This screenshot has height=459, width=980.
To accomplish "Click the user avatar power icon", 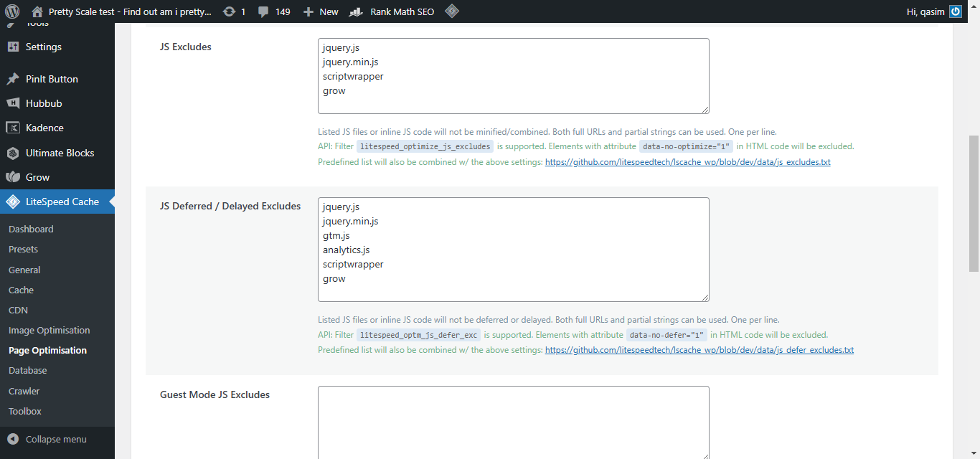I will click(955, 11).
